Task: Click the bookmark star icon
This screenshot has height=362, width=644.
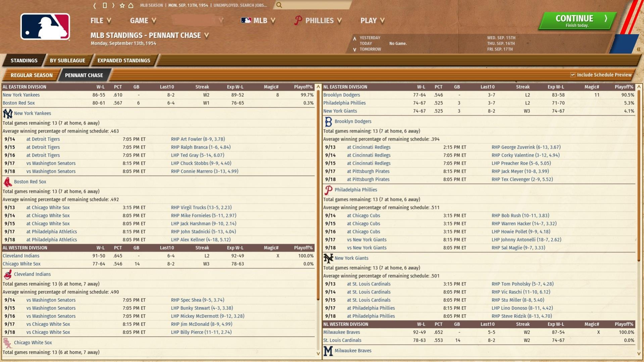Action: click(122, 5)
